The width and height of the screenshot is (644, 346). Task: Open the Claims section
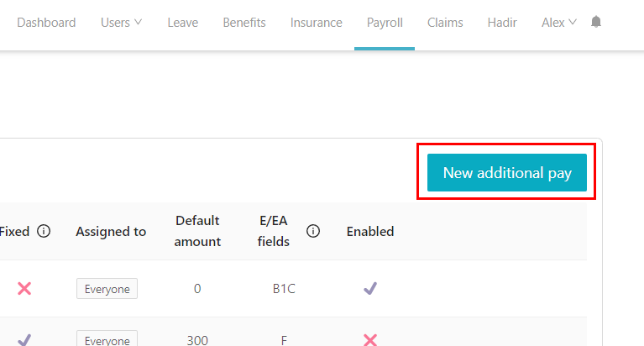click(x=445, y=22)
